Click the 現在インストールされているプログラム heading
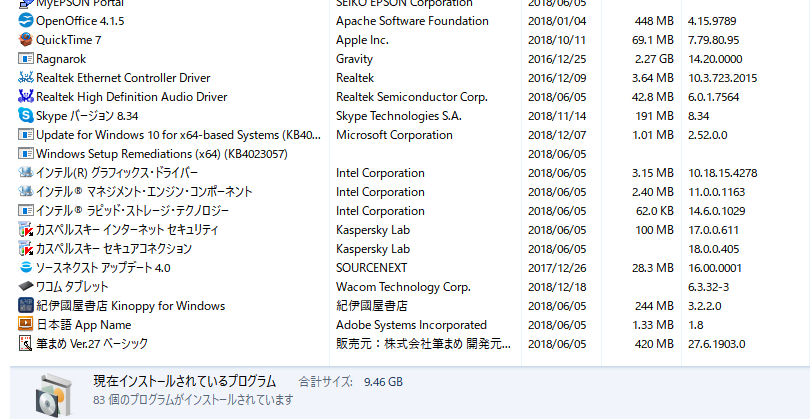The width and height of the screenshot is (810, 419). click(x=184, y=381)
